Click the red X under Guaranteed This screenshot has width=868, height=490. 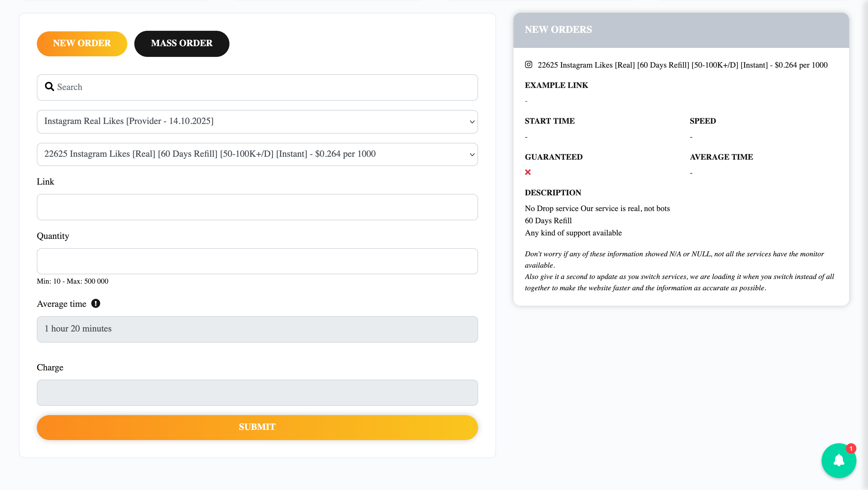pos(528,172)
